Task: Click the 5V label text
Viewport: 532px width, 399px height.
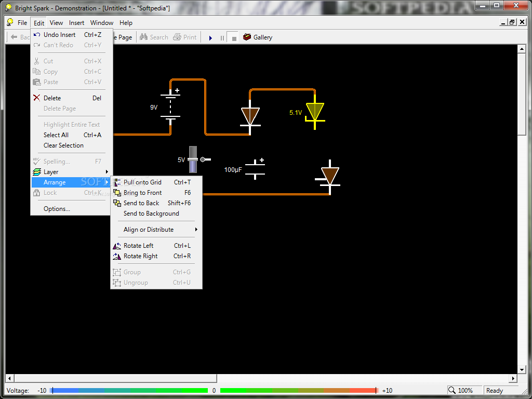Action: click(181, 160)
